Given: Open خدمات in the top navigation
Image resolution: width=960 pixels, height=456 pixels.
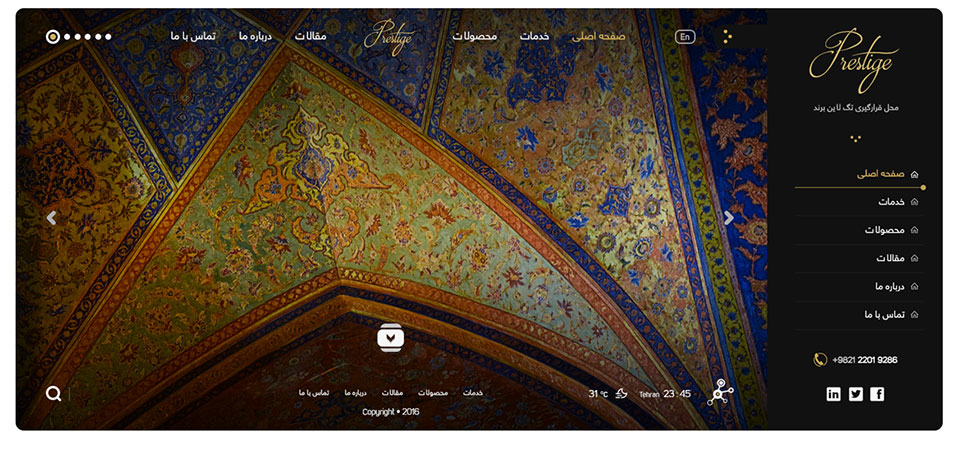Looking at the screenshot, I should 534,37.
